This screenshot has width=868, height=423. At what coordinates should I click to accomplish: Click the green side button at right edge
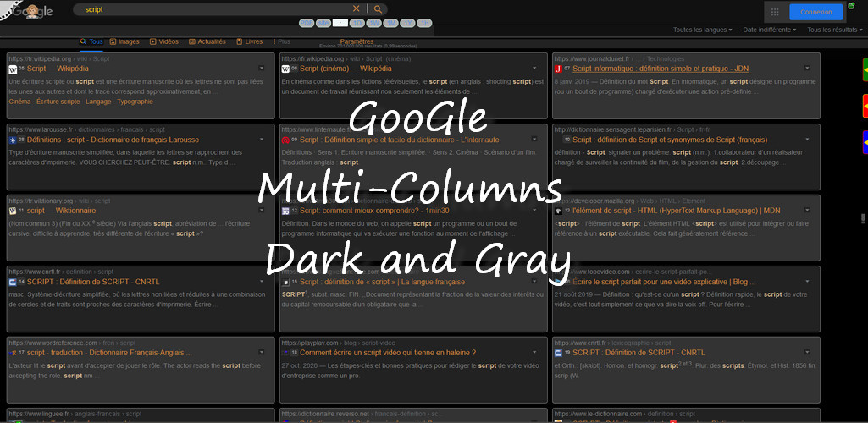[865, 69]
